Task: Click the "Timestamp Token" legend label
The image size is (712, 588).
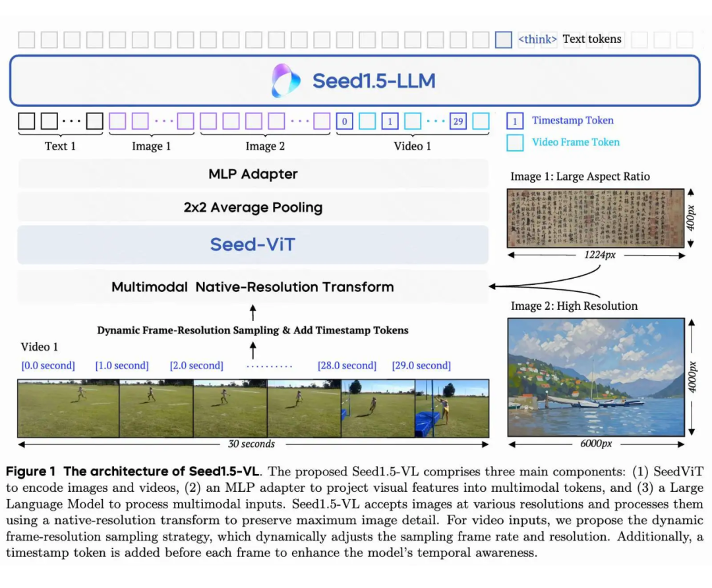Action: click(573, 121)
